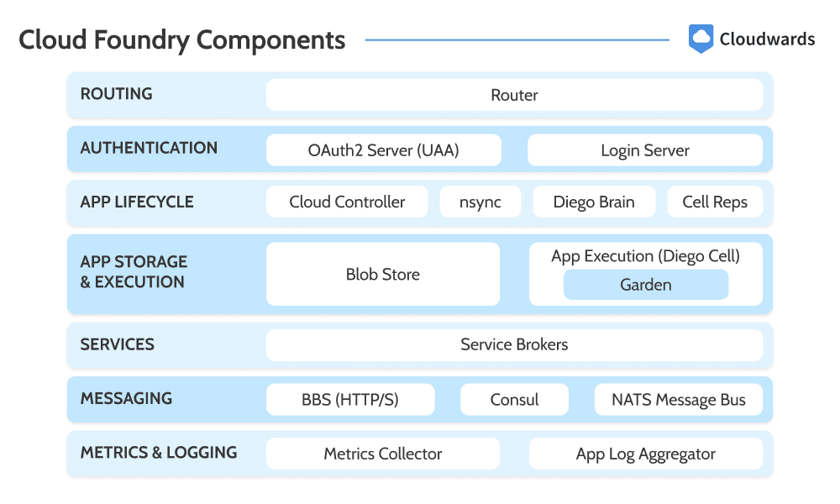Screen dimensions: 840x504
Task: Click the MESSAGING row label
Action: (x=127, y=398)
